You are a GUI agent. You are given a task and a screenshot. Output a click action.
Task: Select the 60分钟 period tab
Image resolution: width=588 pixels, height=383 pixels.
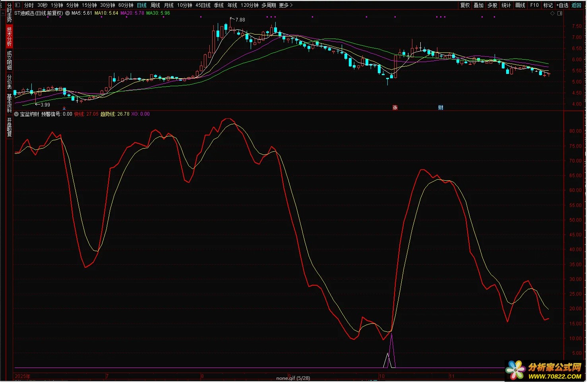coord(126,5)
